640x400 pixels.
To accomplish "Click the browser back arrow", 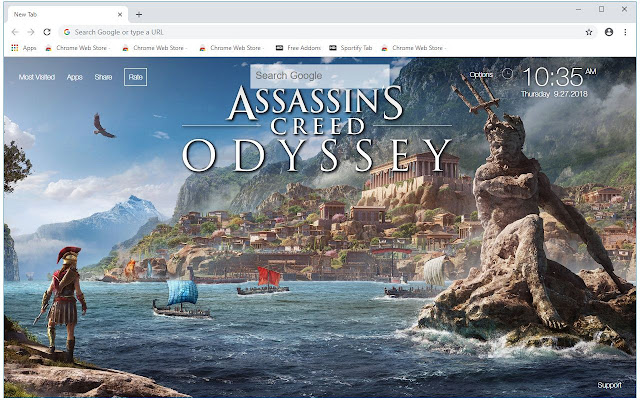I will click(15, 32).
